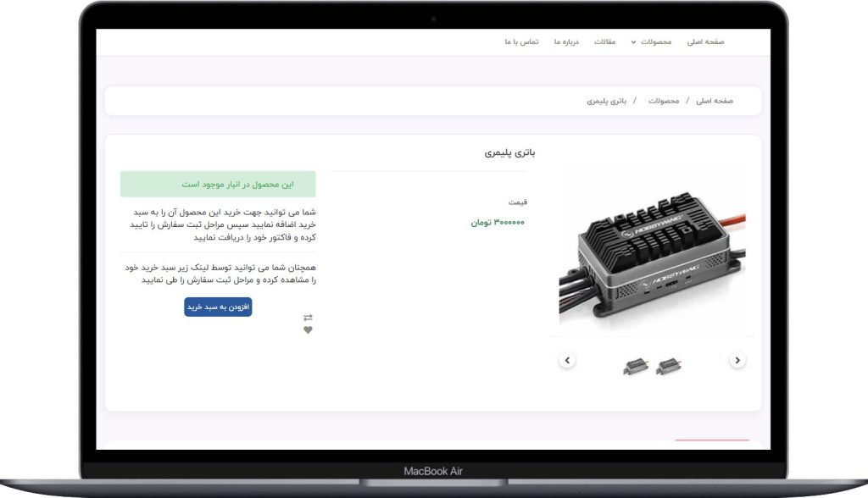Open درباره ما in the top menu
This screenshot has width=868, height=498.
point(566,42)
